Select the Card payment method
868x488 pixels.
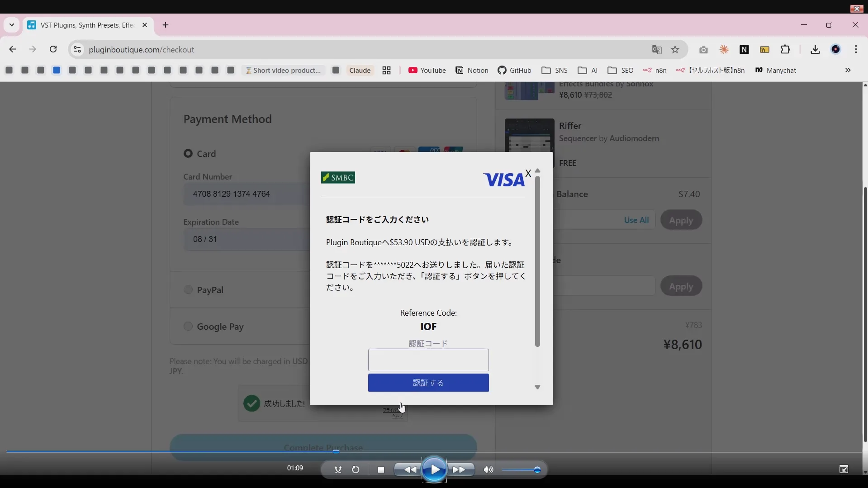coord(189,154)
